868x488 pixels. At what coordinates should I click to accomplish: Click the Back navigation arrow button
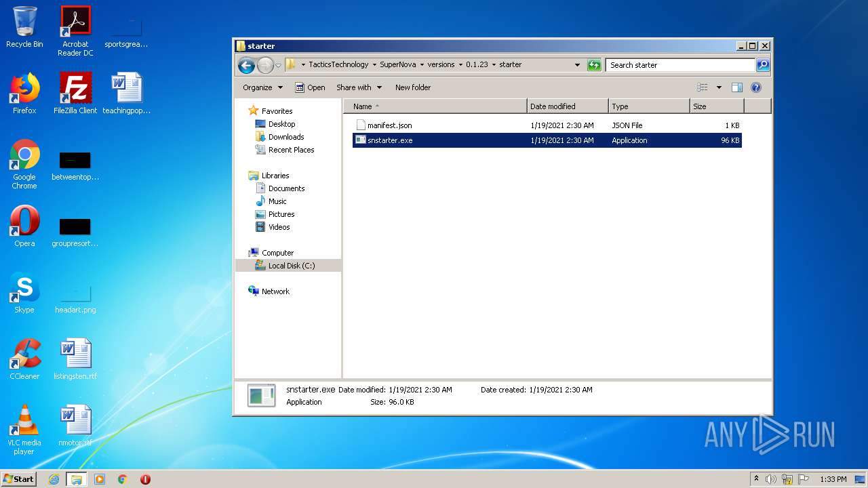pos(246,65)
